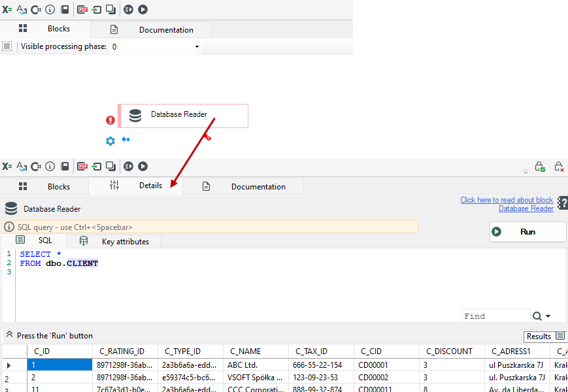Click the green-arrow import icon above the Details tab
The height and width of the screenshot is (392, 568).
96,167
